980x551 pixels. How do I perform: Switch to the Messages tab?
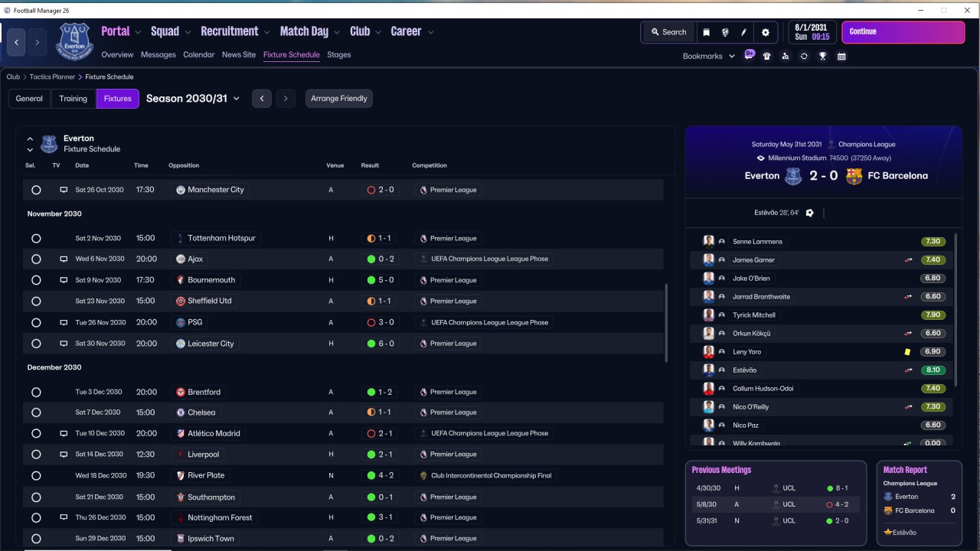click(158, 55)
